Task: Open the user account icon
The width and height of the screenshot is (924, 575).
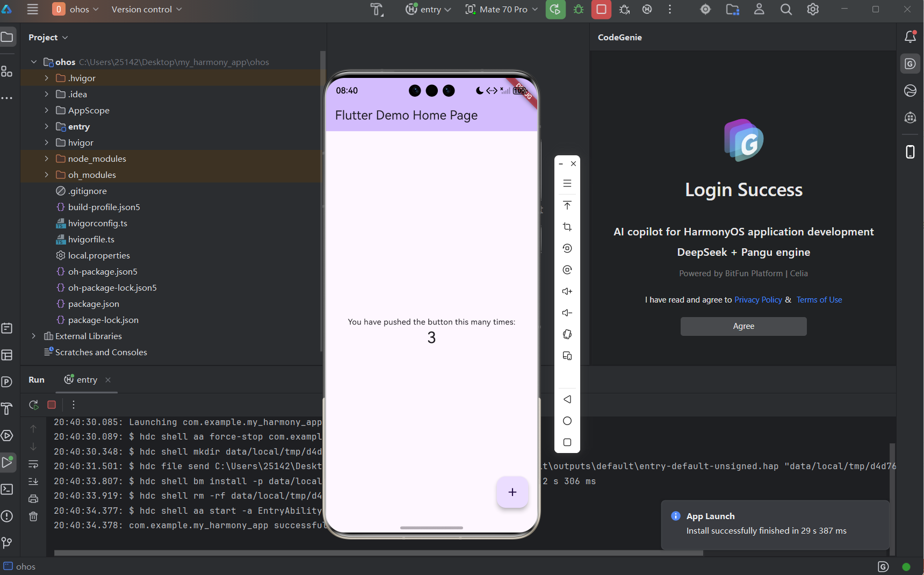Action: coord(759,9)
